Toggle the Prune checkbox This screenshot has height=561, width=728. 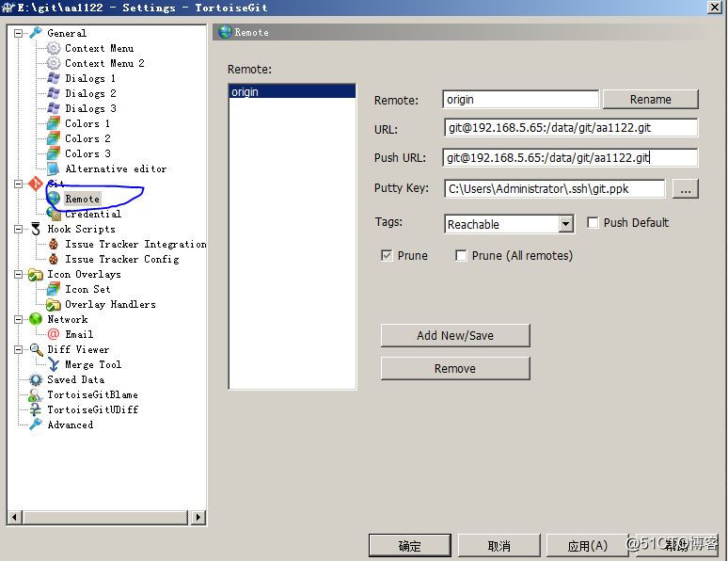[x=387, y=255]
